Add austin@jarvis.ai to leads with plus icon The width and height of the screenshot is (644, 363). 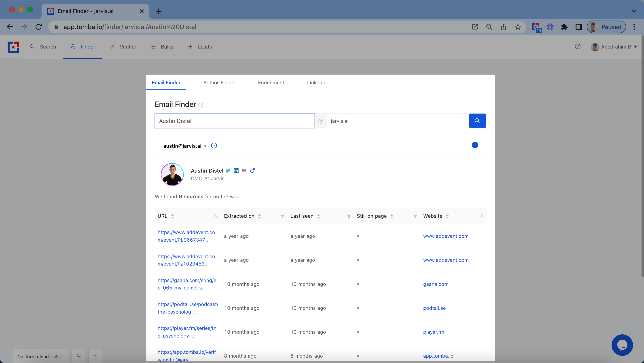pos(475,145)
